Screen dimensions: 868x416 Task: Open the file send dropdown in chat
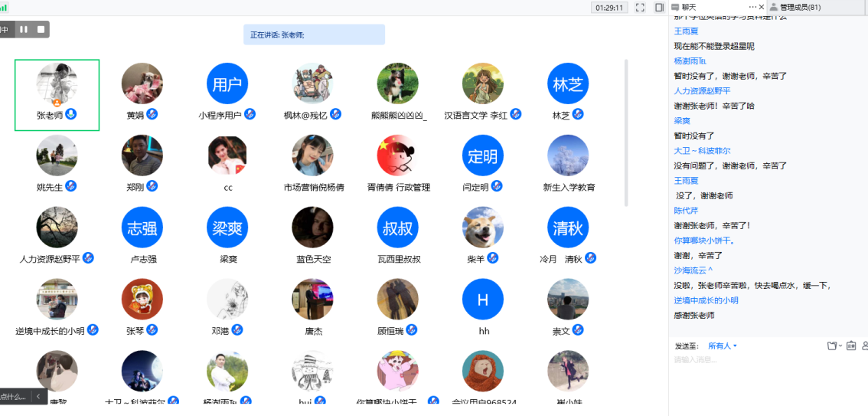coord(834,346)
